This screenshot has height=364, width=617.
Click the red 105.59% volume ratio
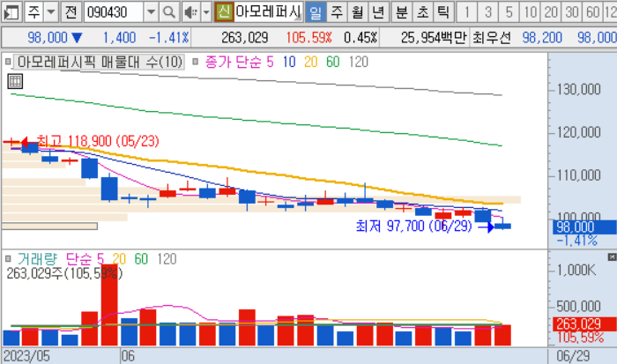308,38
